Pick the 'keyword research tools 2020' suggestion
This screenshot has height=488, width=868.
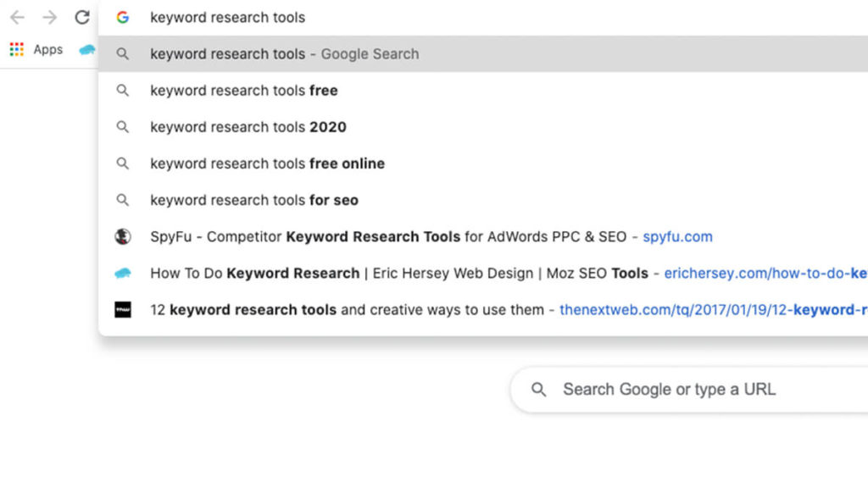point(248,127)
